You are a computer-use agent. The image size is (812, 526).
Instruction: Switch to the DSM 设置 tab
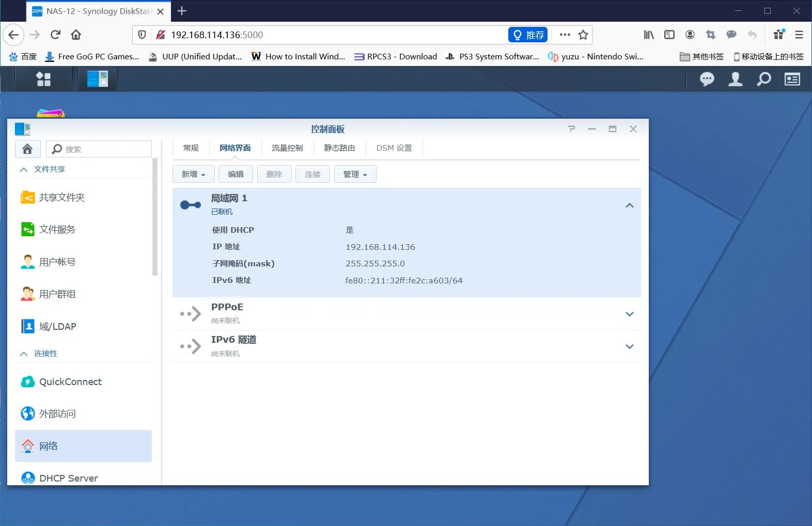[x=394, y=148]
